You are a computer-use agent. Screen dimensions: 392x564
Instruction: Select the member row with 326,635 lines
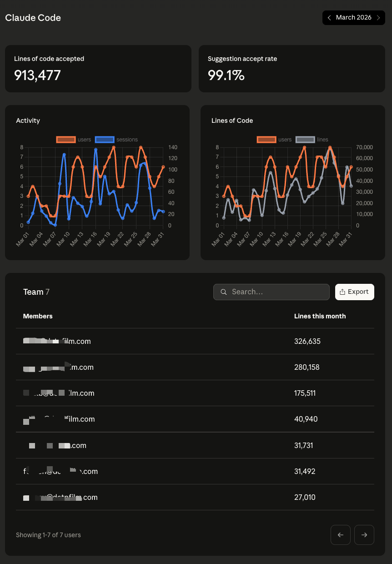195,341
